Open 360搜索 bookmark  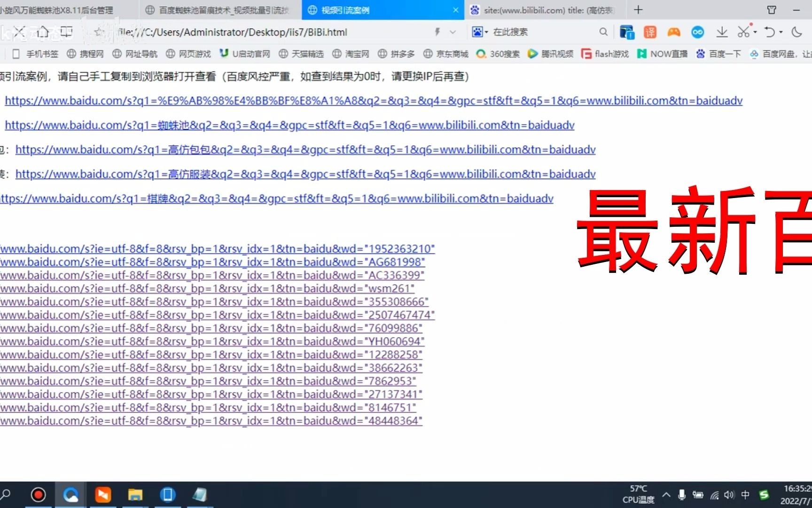(x=498, y=54)
